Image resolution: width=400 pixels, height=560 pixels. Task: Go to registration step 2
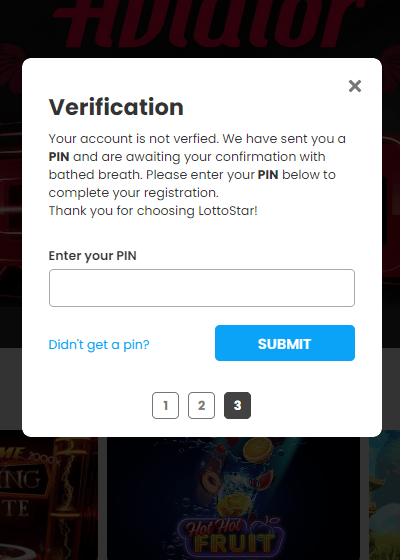(x=201, y=405)
